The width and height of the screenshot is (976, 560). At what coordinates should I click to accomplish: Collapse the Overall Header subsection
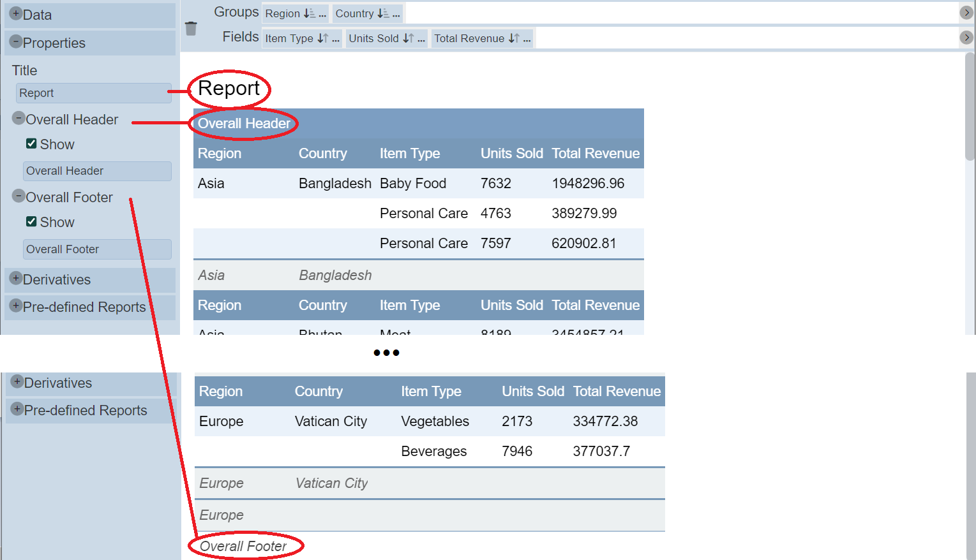[x=19, y=119]
